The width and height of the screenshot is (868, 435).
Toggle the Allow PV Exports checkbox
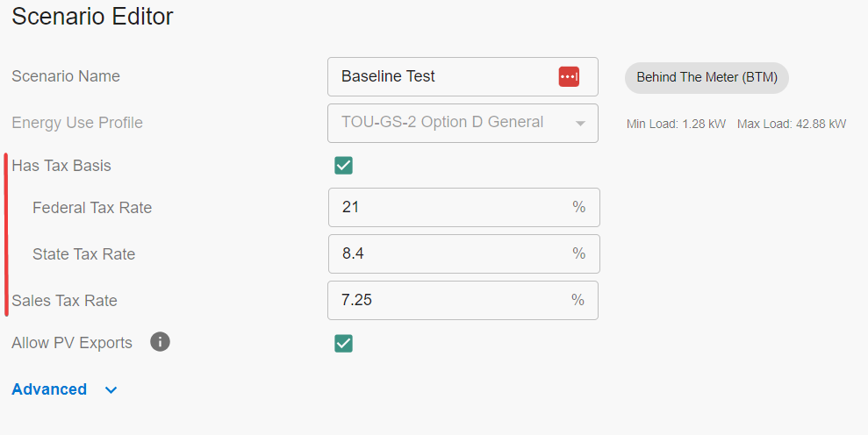pyautogui.click(x=344, y=343)
